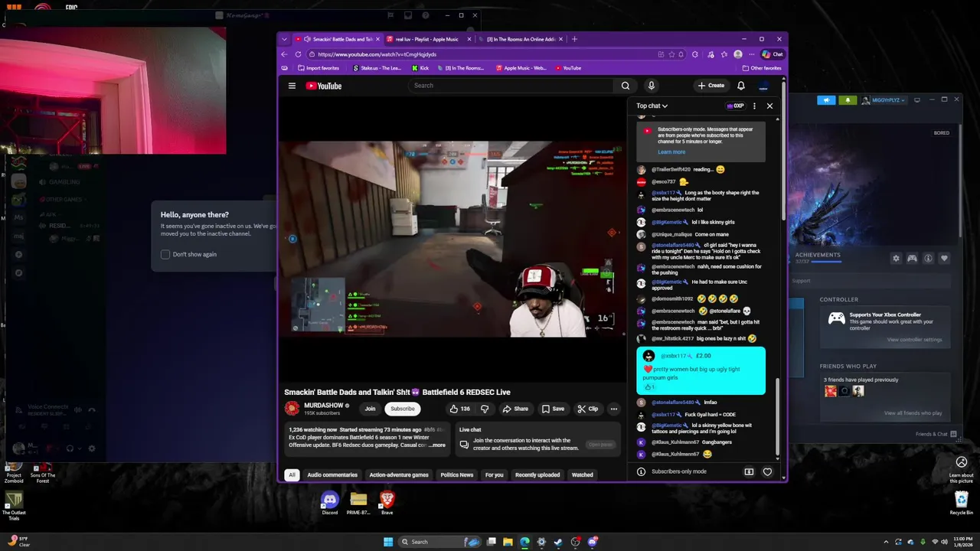Refresh the YouTube page in Edge
980x551 pixels.
tap(298, 54)
